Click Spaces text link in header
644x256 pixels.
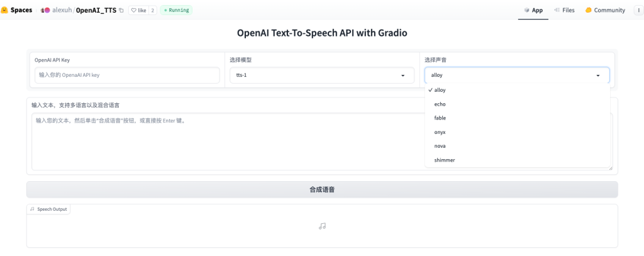point(21,10)
